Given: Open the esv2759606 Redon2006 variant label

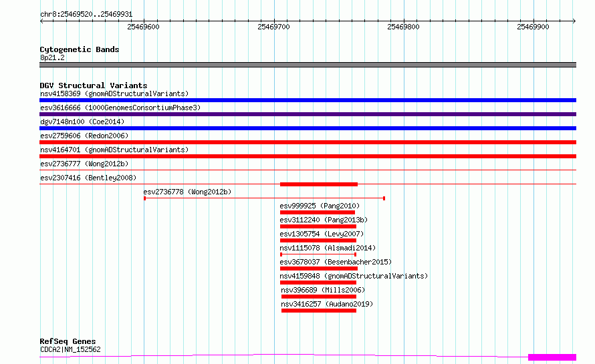Looking at the screenshot, I should pos(84,136).
